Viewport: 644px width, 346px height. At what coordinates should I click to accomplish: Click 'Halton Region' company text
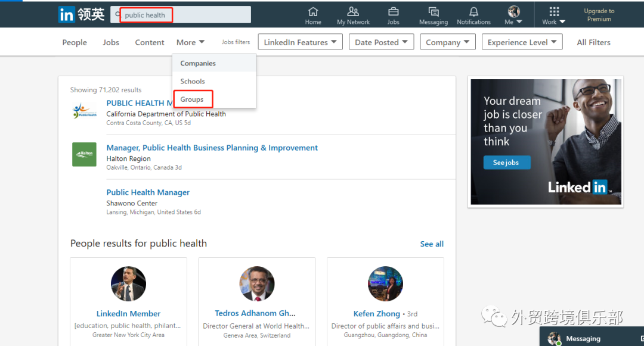click(x=129, y=158)
